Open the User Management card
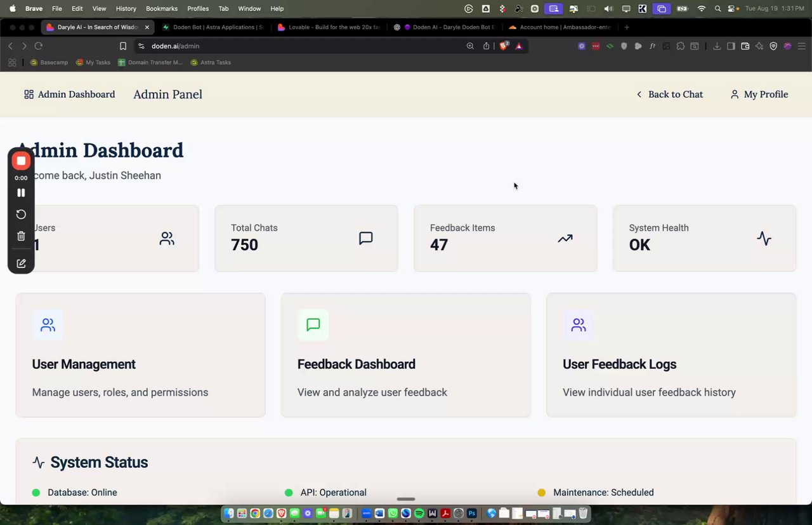 pyautogui.click(x=140, y=355)
